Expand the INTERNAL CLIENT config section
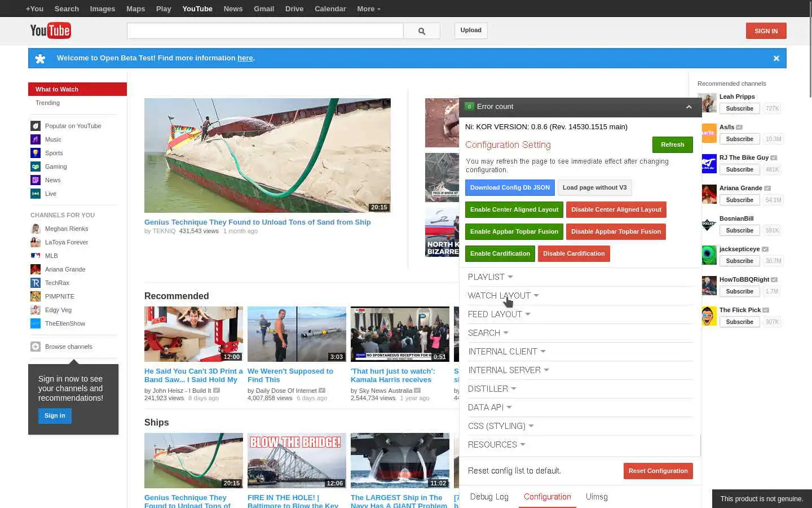 tap(507, 351)
